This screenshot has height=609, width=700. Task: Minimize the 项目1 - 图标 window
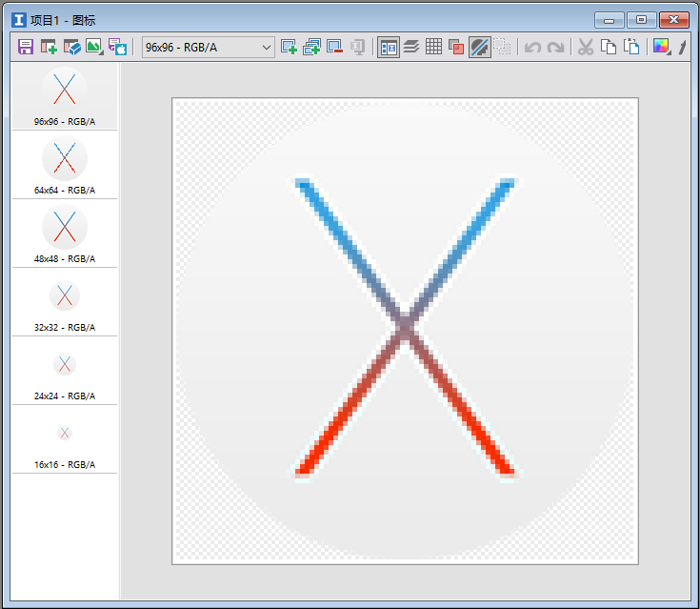(x=609, y=20)
